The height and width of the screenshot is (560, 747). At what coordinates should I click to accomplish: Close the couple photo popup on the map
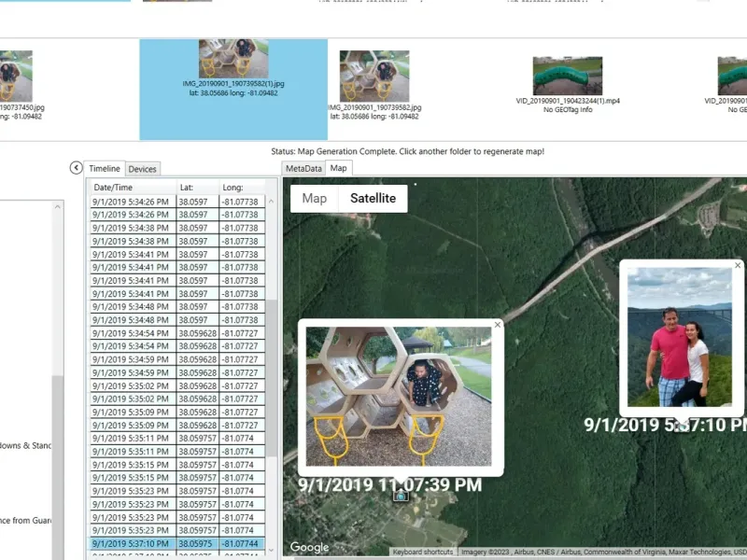coord(738,265)
